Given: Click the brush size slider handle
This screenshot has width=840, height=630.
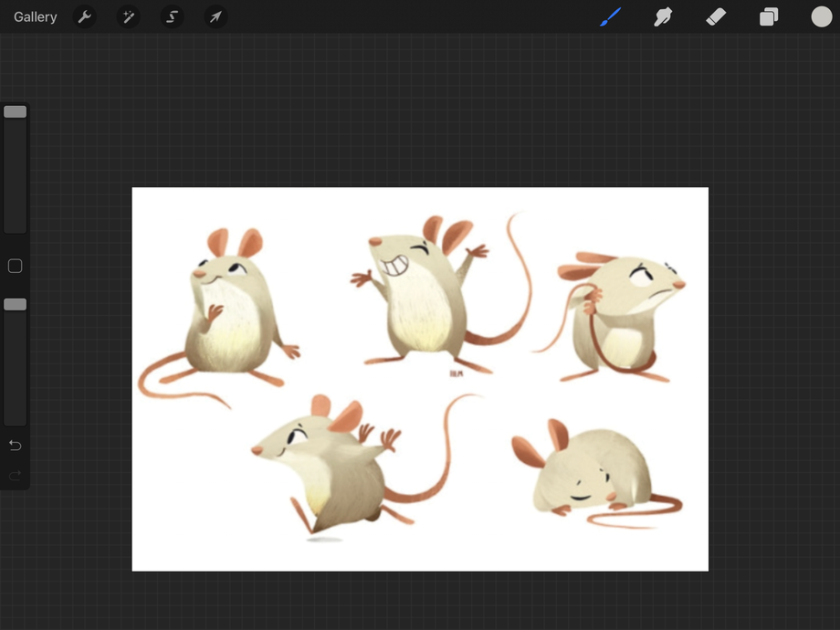Looking at the screenshot, I should tap(15, 111).
